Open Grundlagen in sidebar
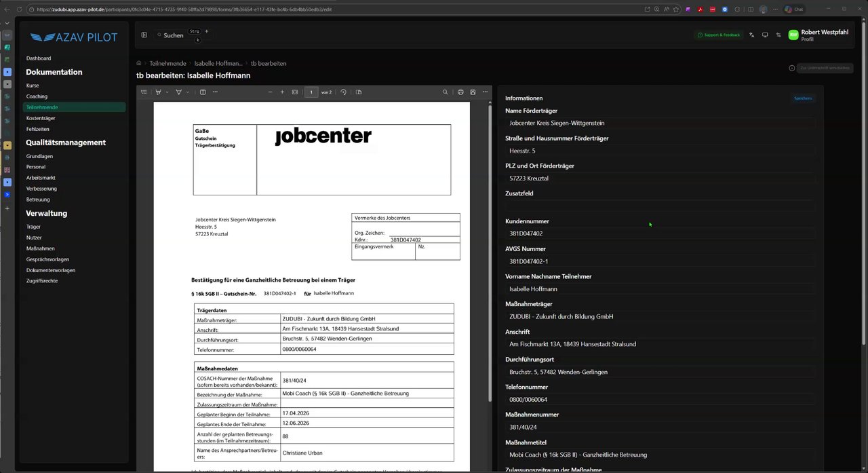 (x=39, y=156)
